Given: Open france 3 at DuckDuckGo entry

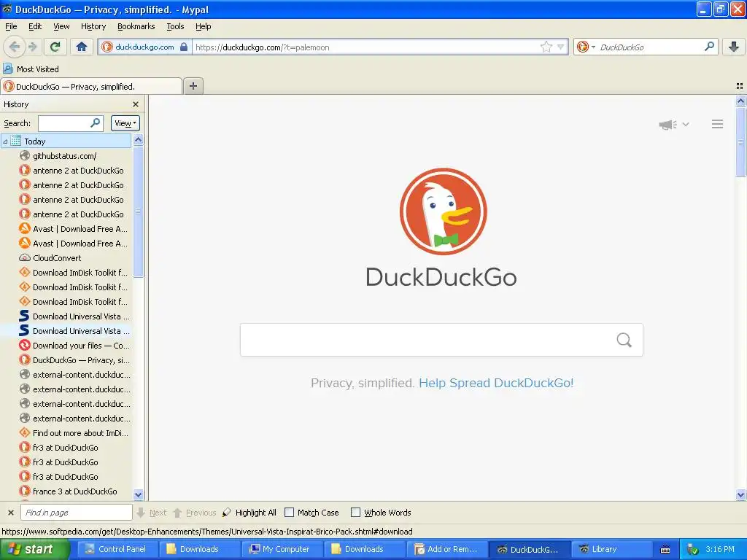Looking at the screenshot, I should [x=66, y=491].
